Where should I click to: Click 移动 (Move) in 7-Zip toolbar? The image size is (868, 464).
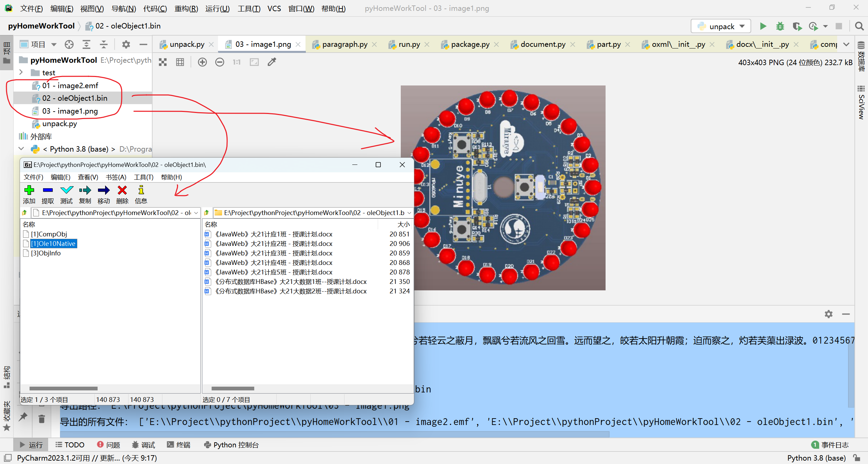click(x=104, y=195)
